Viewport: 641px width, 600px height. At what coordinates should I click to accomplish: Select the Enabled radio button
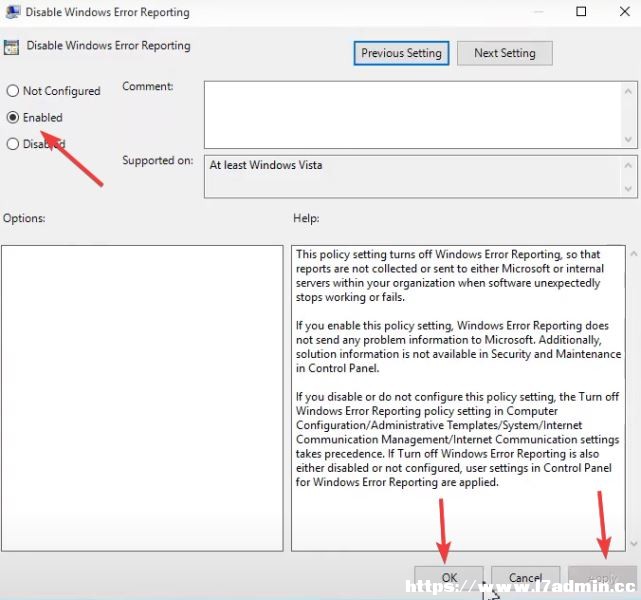tap(13, 118)
